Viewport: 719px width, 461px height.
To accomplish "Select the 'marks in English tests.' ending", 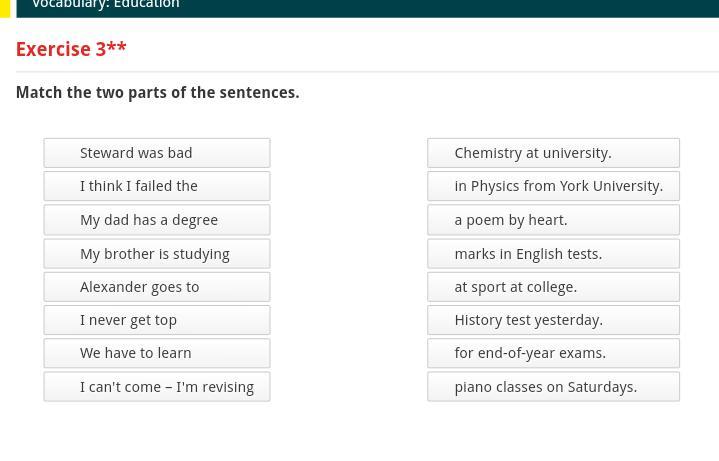I will (553, 254).
